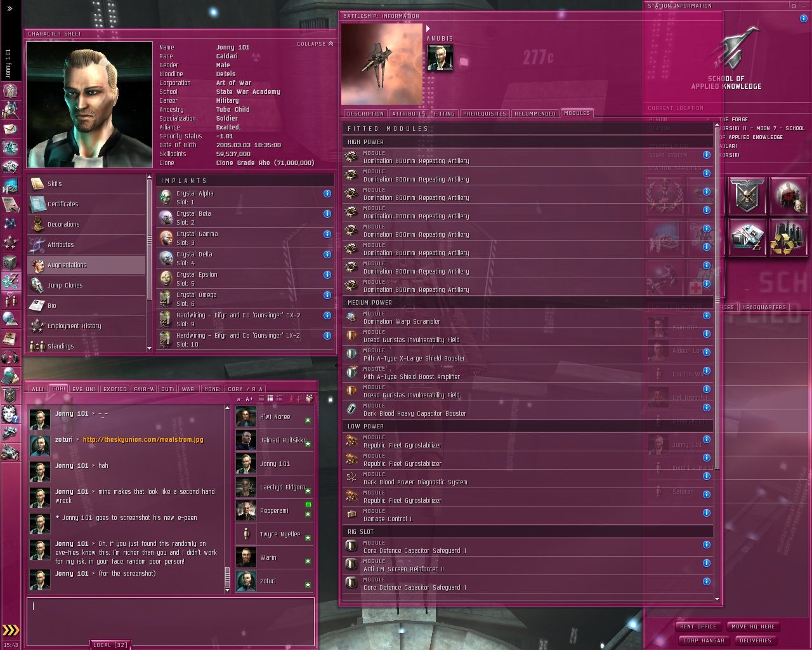Click the Rent Office button
The height and width of the screenshot is (650, 812).
(x=698, y=627)
